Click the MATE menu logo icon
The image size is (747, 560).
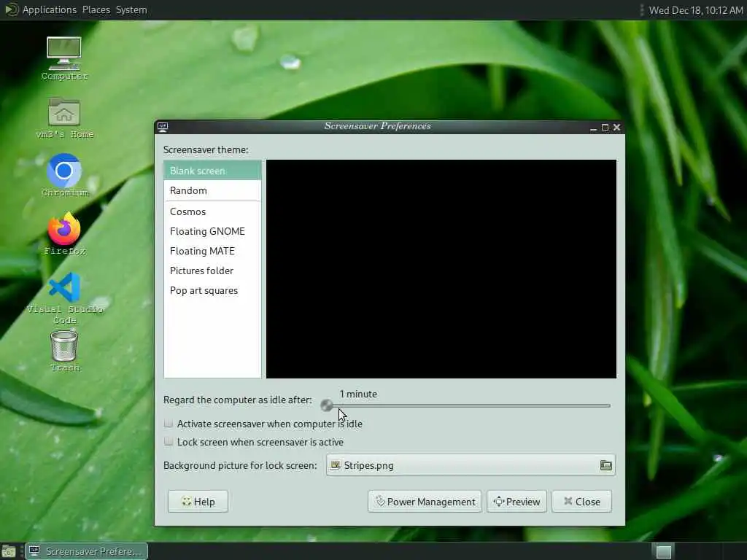tap(10, 9)
